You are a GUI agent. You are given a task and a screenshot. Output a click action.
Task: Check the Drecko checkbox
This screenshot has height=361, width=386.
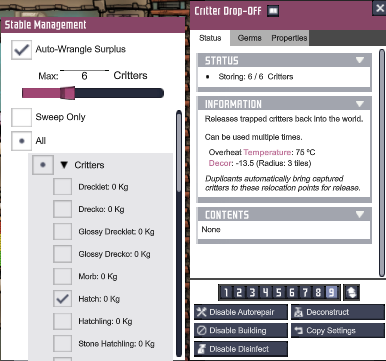click(62, 209)
